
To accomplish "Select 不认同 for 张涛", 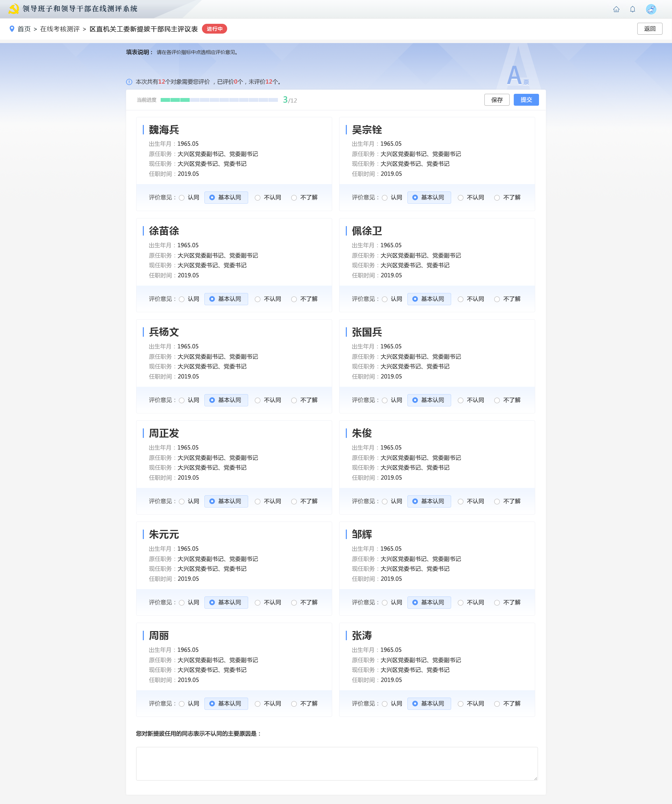I will point(471,704).
